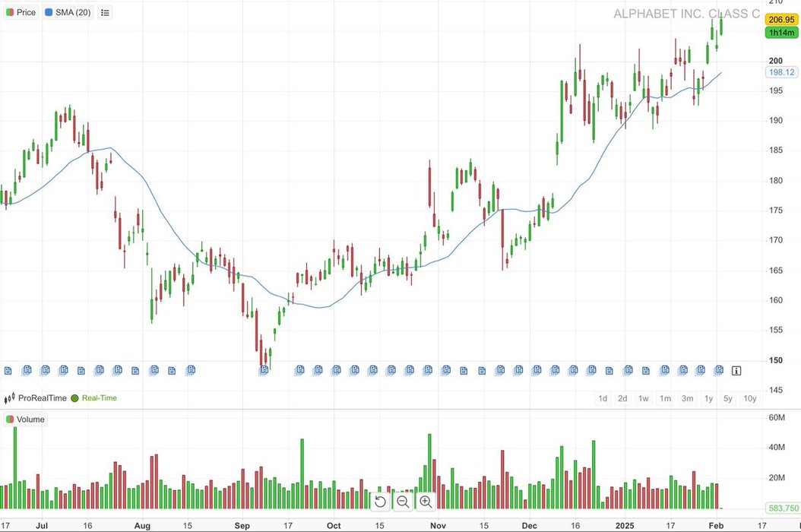
Task: Zoom in on the chart
Action: 426,502
